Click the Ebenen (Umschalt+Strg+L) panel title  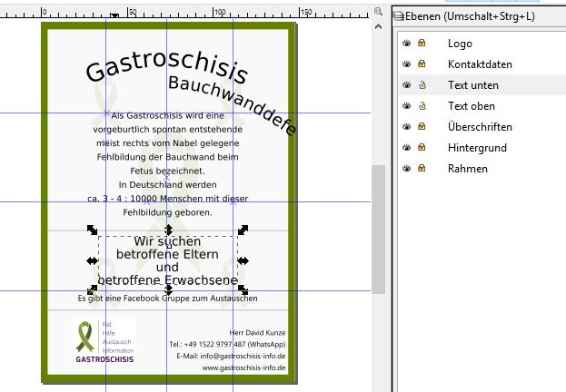[470, 16]
